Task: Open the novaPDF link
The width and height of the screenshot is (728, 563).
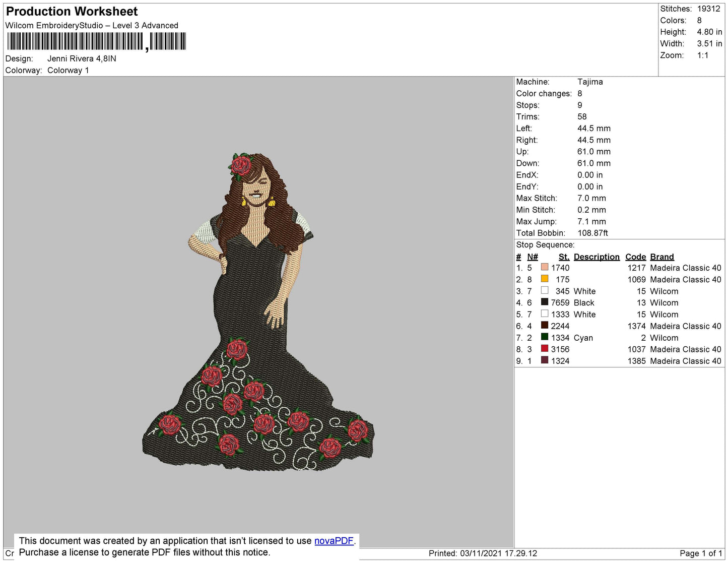Action: (334, 541)
